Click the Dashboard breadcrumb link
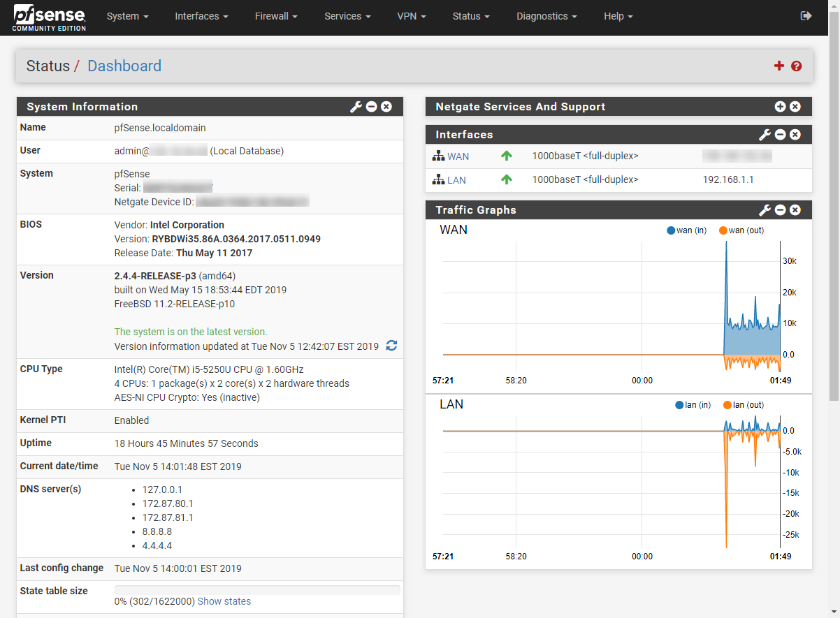 [x=124, y=66]
